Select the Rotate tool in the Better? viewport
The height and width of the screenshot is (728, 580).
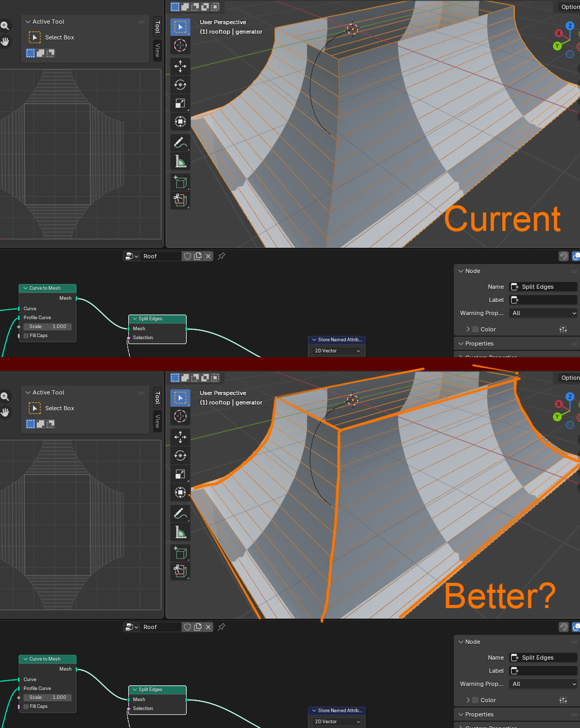point(180,456)
